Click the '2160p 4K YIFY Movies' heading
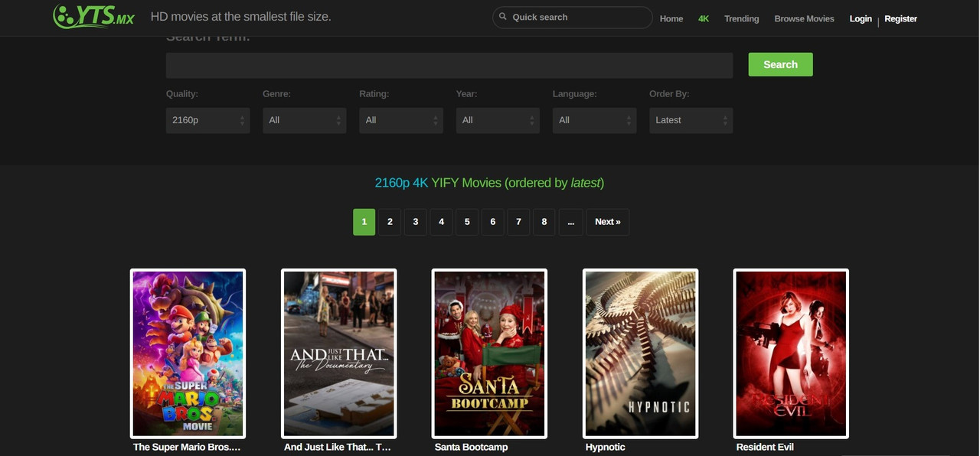 point(489,183)
